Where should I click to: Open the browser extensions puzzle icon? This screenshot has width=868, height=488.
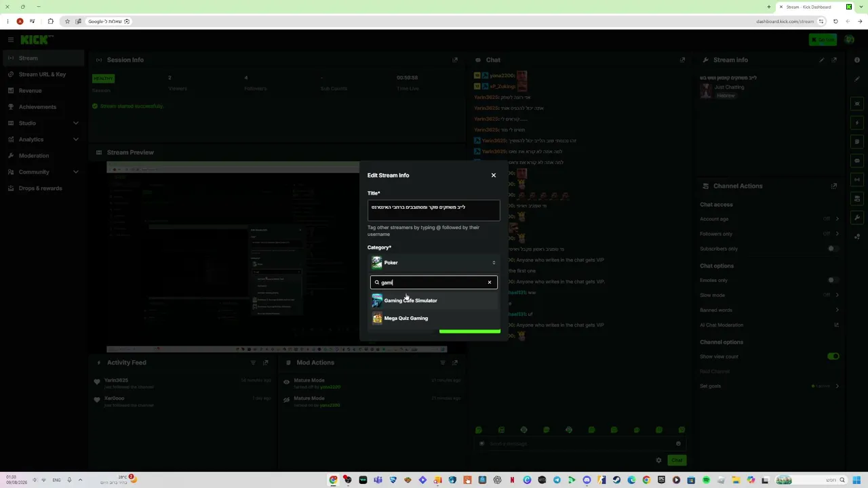point(50,21)
